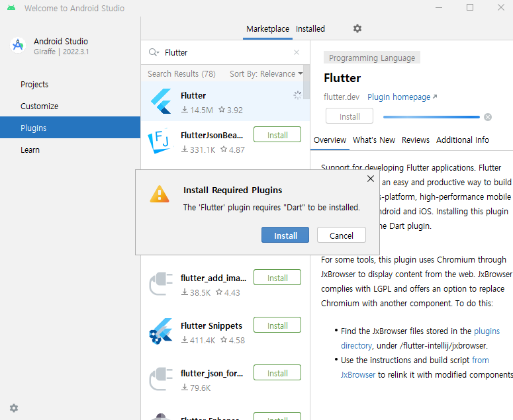
Task: Install the flutter_json_format plugin
Action: pos(277,373)
